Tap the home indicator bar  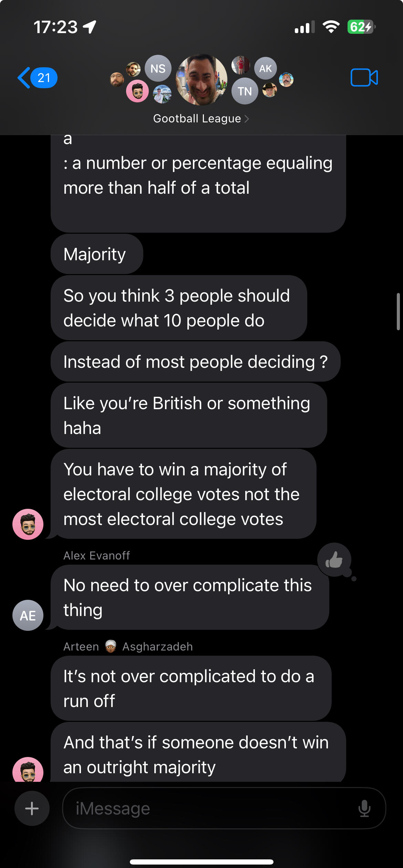pos(201,862)
